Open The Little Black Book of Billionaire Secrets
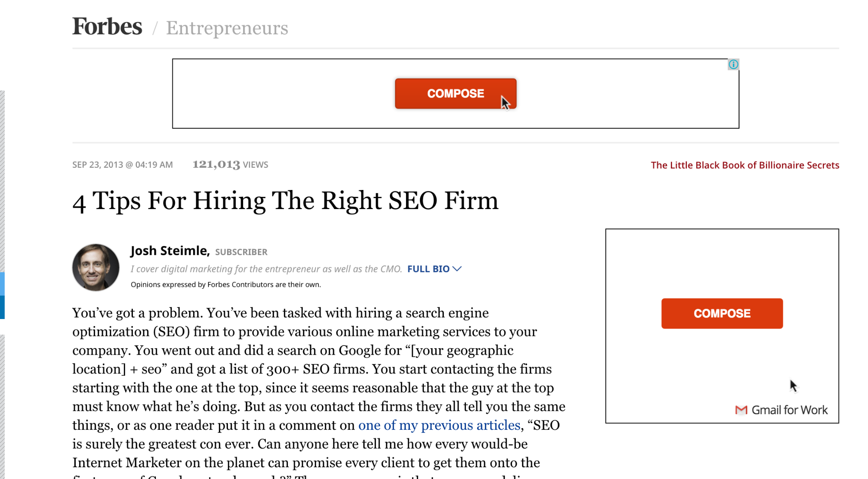 click(745, 165)
